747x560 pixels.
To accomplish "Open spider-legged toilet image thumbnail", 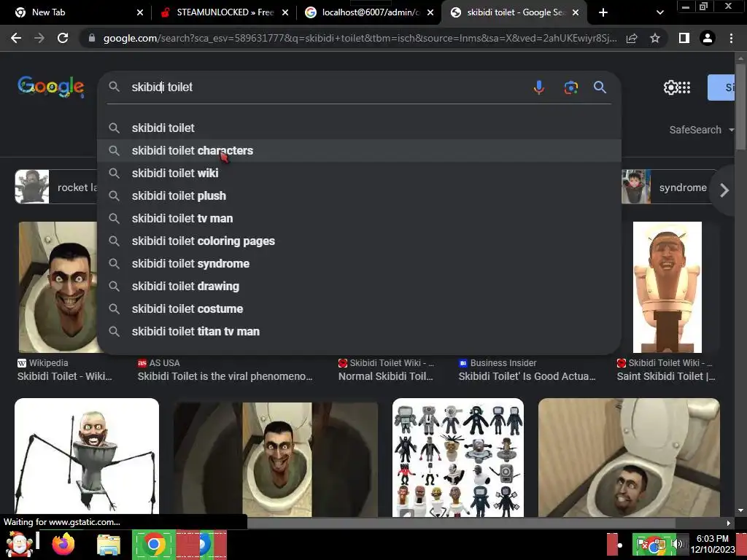I will pyautogui.click(x=87, y=456).
